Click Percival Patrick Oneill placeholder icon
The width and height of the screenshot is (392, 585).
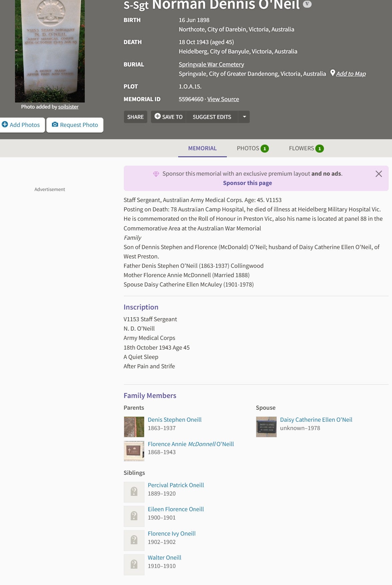pyautogui.click(x=134, y=492)
